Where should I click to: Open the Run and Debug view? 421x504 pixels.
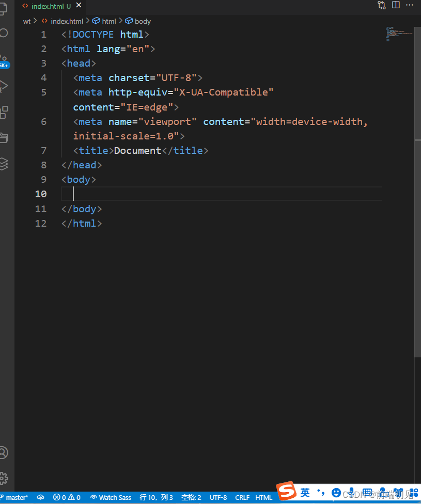(x=4, y=86)
